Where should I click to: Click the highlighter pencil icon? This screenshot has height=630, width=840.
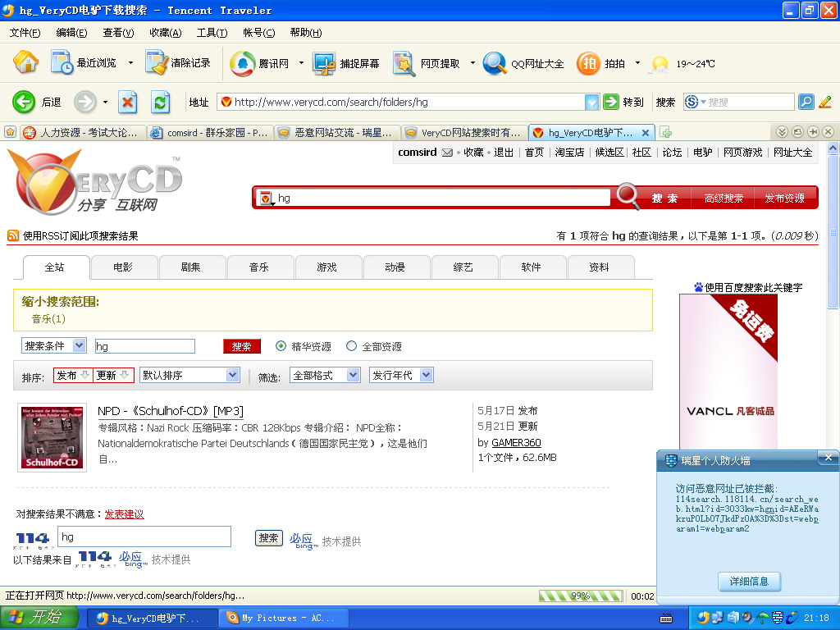point(825,102)
